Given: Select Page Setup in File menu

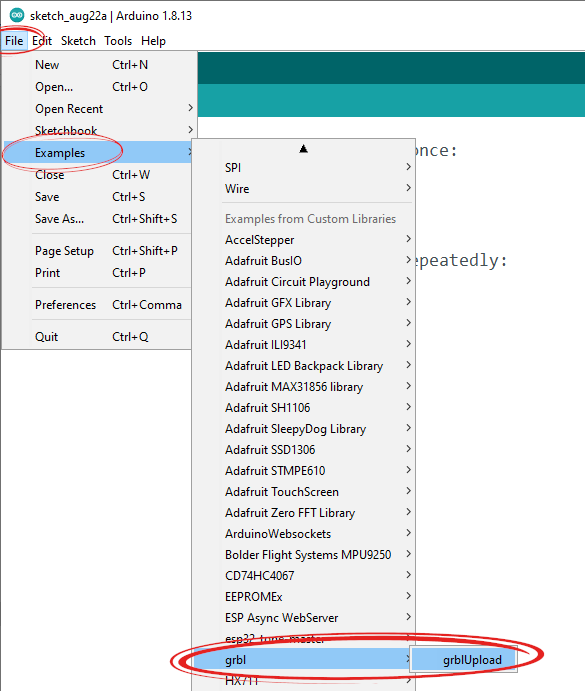Looking at the screenshot, I should 98,251.
